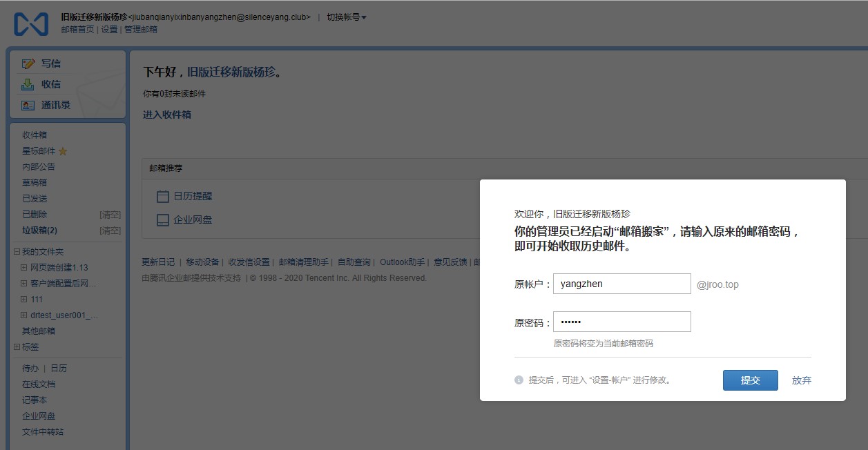Expand the 客户端配置后网… folder
The image size is (868, 450).
[x=24, y=284]
